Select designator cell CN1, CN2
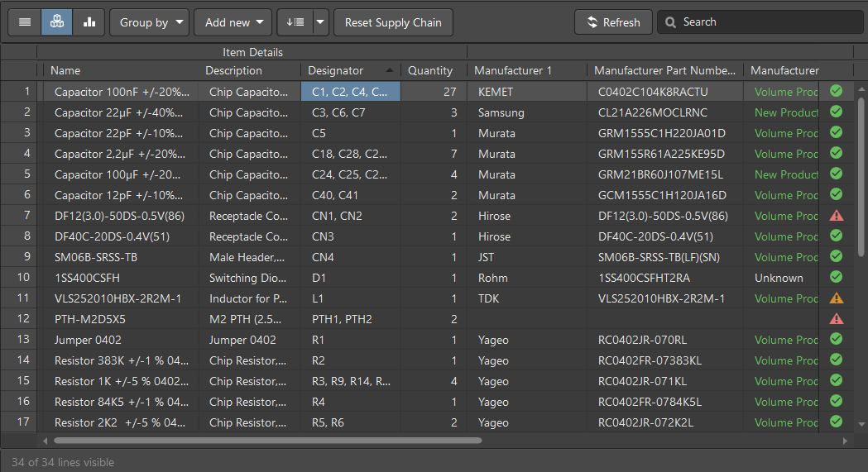 pos(350,216)
